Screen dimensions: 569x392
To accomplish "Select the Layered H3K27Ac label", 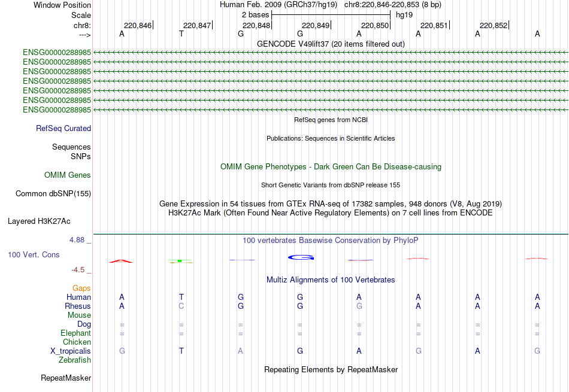I will [x=39, y=221].
